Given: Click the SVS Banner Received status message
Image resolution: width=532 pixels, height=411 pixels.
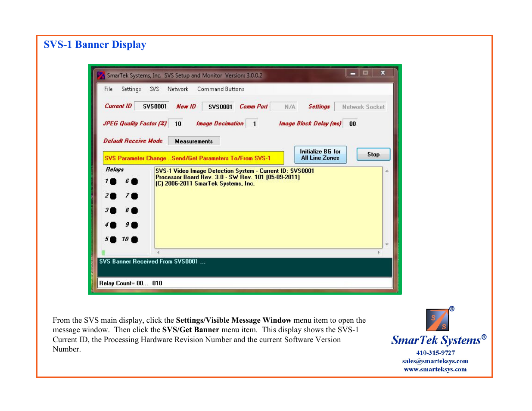Looking at the screenshot, I should [x=152, y=262].
